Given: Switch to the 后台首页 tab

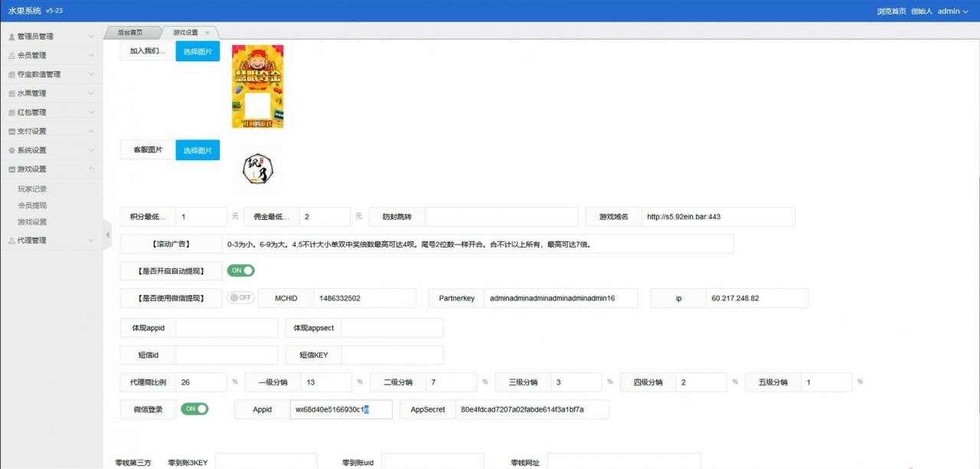Looking at the screenshot, I should (x=129, y=33).
